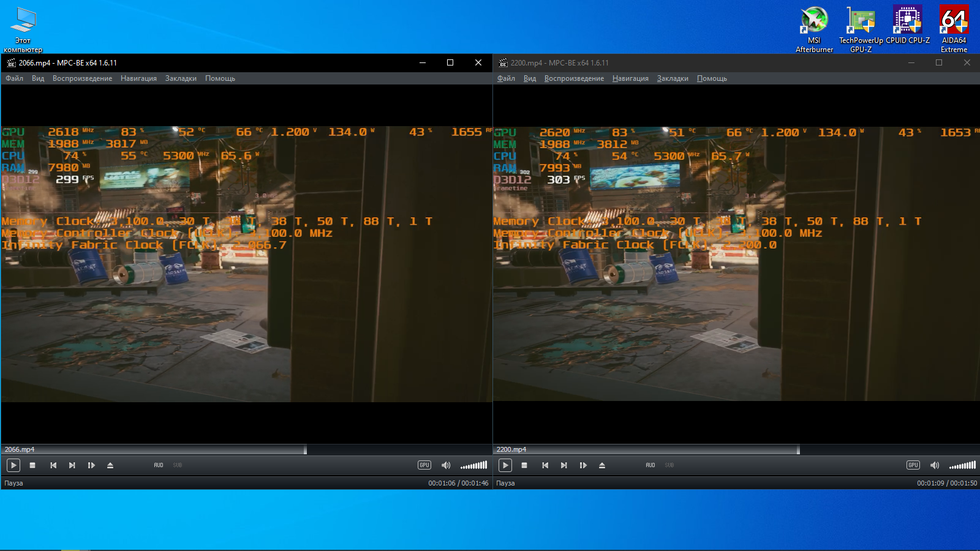
Task: Skip to next file in 2066.mp4 player
Action: [72, 465]
